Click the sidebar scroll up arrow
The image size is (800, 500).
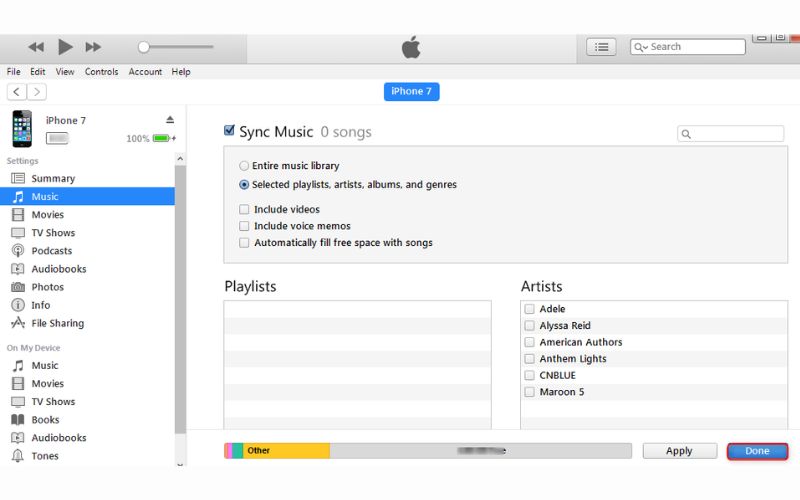pos(180,159)
